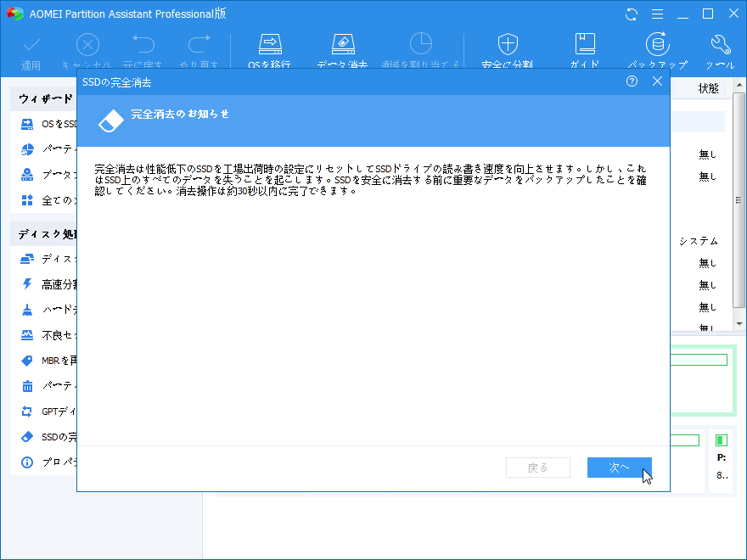747x560 pixels.
Task: Open the ツール wrench menu
Action: [721, 52]
